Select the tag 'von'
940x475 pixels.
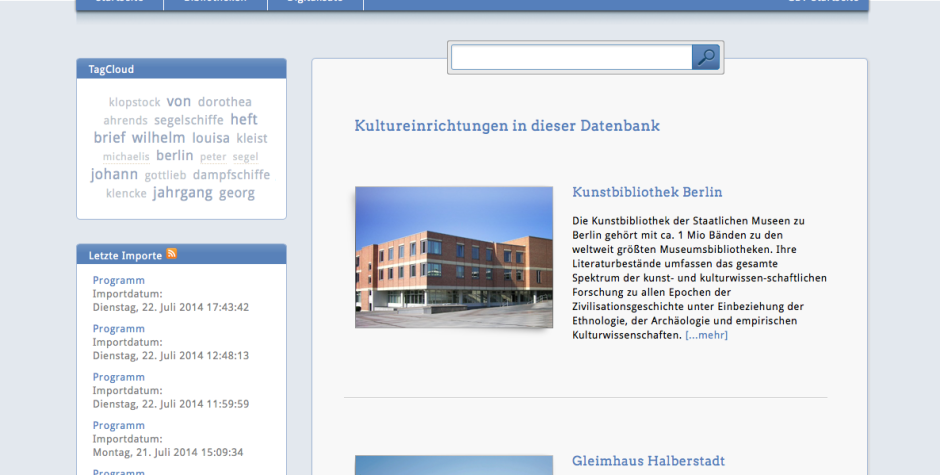click(179, 101)
